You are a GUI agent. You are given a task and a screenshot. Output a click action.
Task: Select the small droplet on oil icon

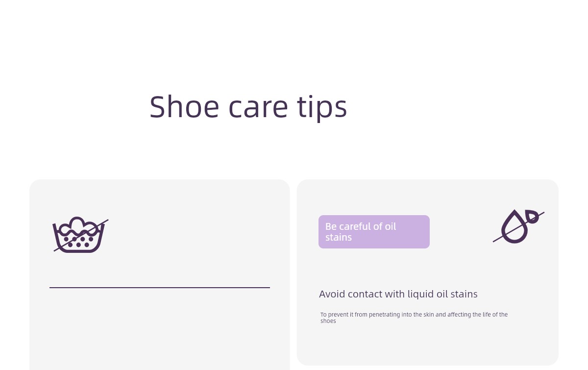532,218
